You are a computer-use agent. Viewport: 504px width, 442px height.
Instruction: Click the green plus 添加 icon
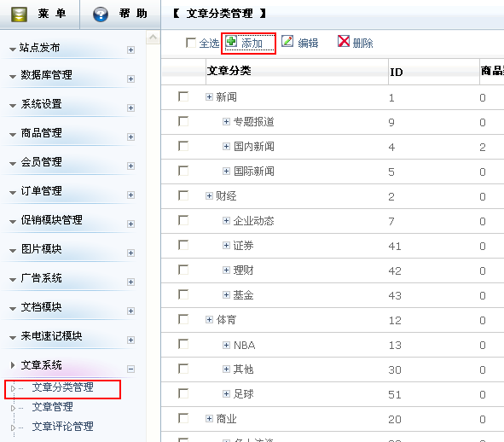(231, 42)
